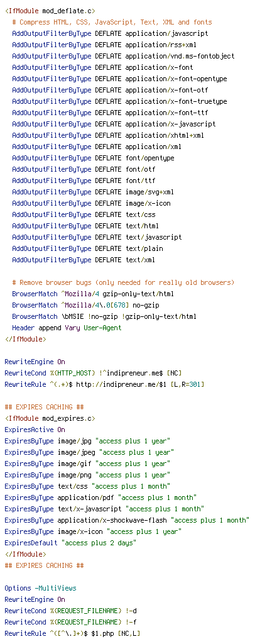
Task: Click the IfModule mod_expires.c opening tag
Action: pyautogui.click(x=50, y=418)
